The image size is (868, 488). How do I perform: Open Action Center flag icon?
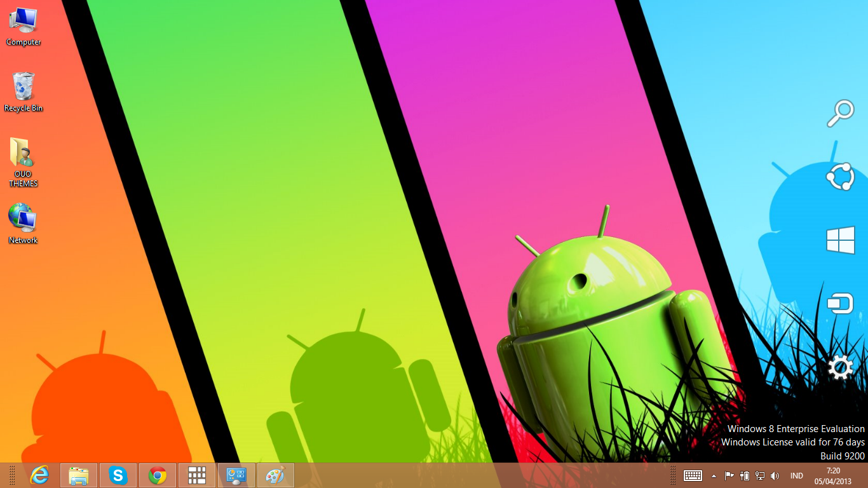tap(729, 475)
